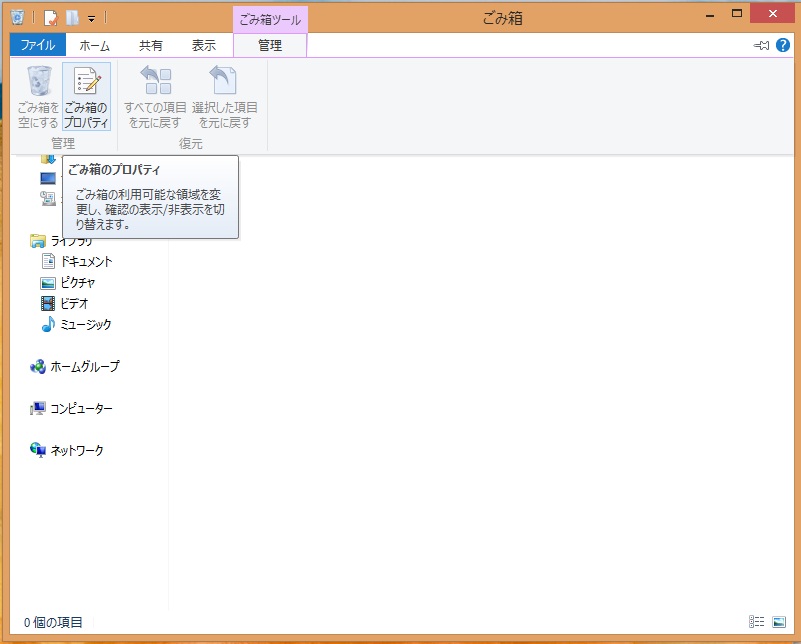The image size is (801, 644).
Task: Open Help with the blue question mark
Action: click(783, 45)
